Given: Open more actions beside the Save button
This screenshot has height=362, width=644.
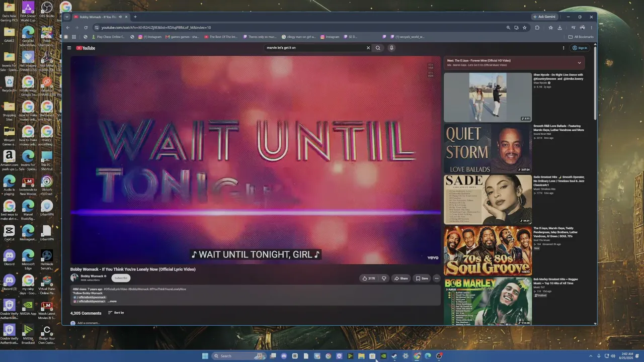Looking at the screenshot, I should (436, 278).
